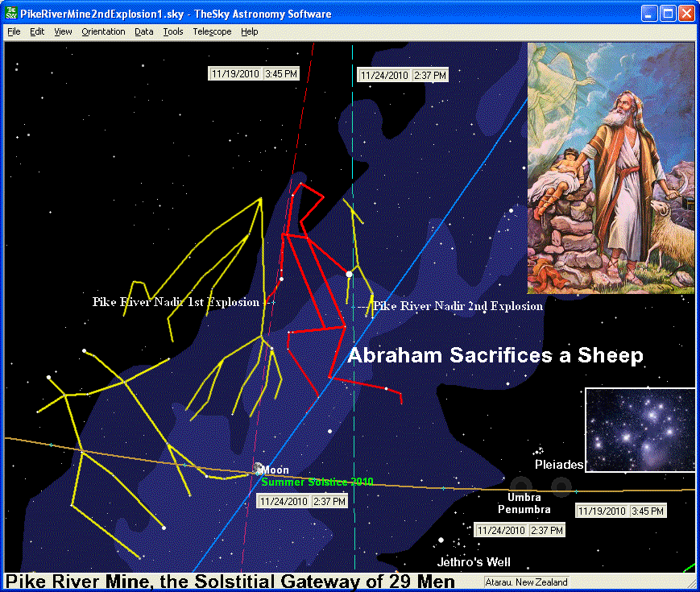Open the Telescope menu
Viewport: 700px width, 592px height.
[x=212, y=31]
